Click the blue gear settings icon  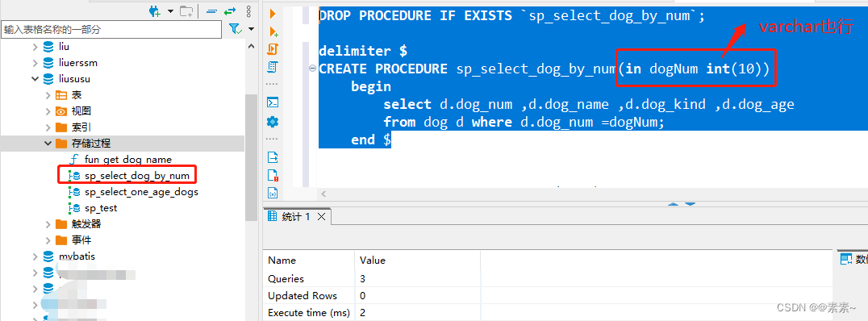point(273,122)
